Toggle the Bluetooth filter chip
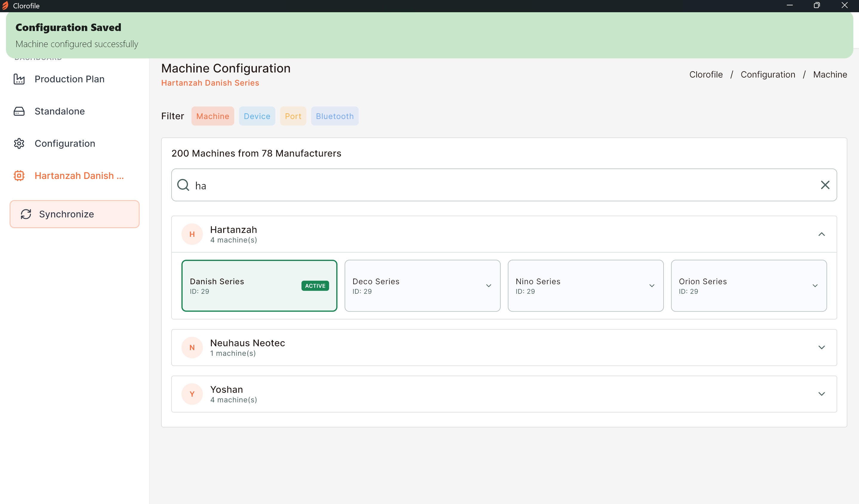 (x=334, y=116)
